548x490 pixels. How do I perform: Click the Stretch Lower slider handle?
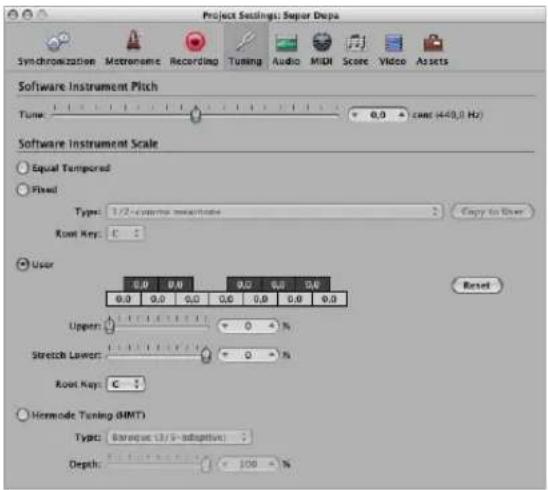pos(206,354)
